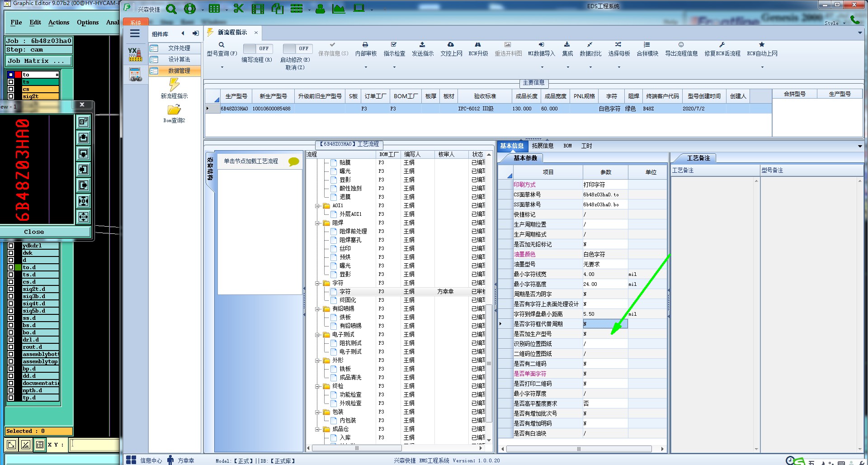Click the 发送指示 upload icon

point(422,45)
